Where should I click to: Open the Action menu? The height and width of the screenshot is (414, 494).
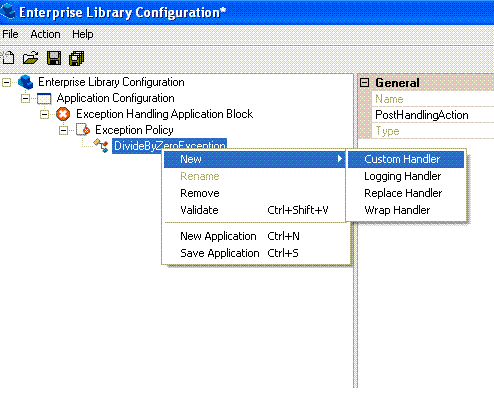[45, 34]
